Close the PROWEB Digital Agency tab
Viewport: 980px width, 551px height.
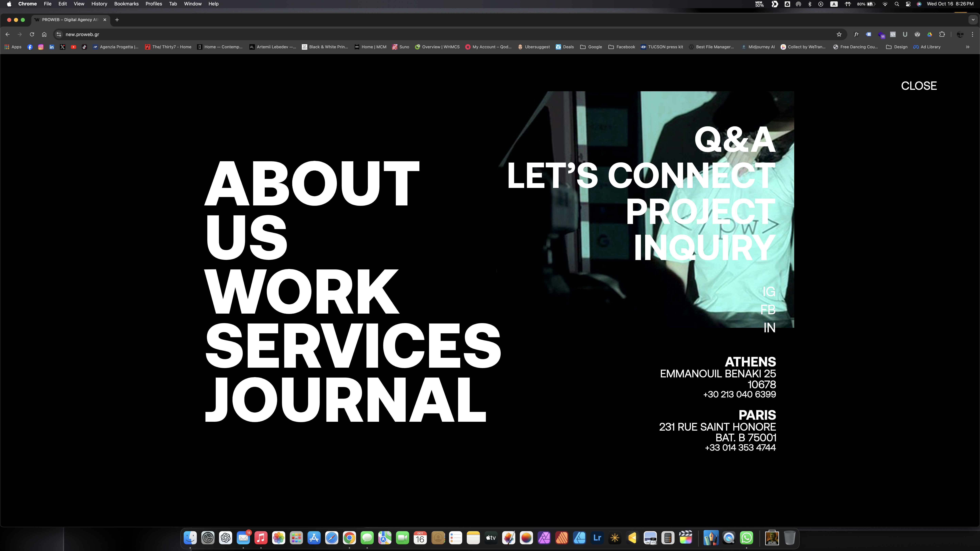click(x=105, y=20)
